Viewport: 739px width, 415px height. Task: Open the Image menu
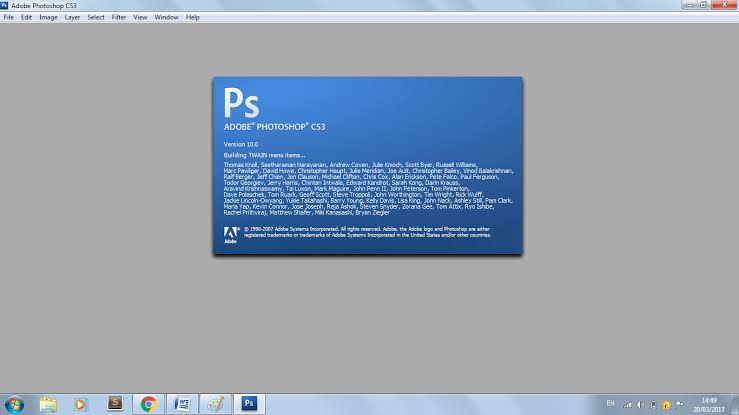coord(48,17)
